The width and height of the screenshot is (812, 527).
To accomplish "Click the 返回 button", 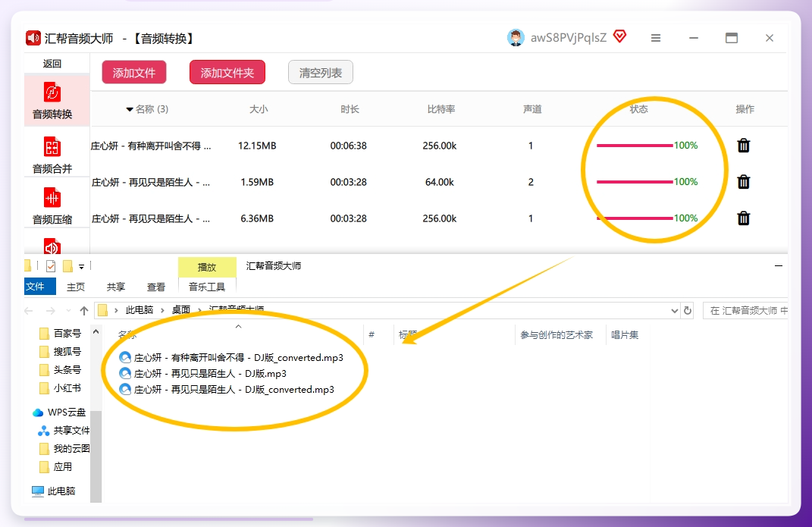I will 52,64.
